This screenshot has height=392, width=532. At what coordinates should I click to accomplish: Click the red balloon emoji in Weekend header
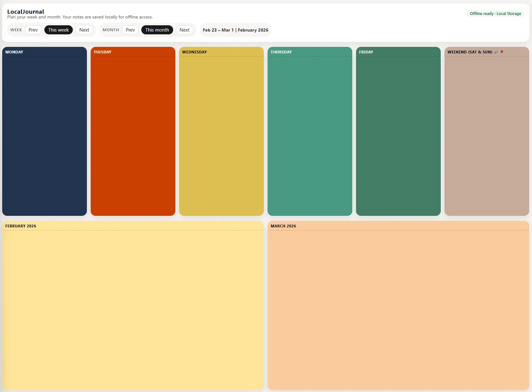tap(502, 52)
